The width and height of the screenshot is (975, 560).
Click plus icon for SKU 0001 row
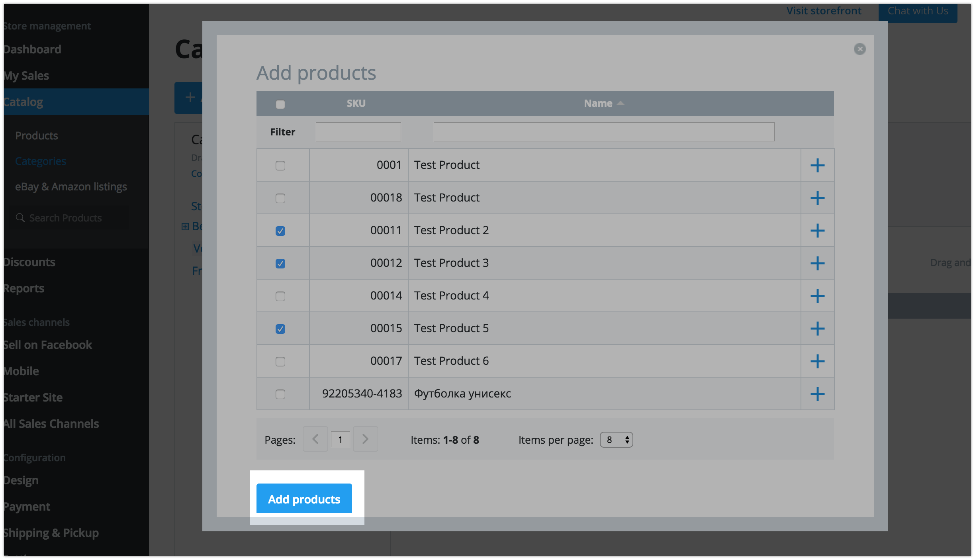click(x=817, y=165)
